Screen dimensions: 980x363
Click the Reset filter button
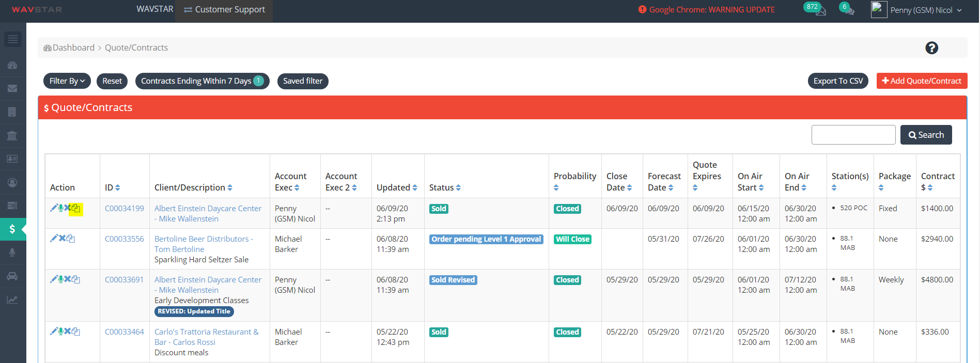(x=112, y=81)
